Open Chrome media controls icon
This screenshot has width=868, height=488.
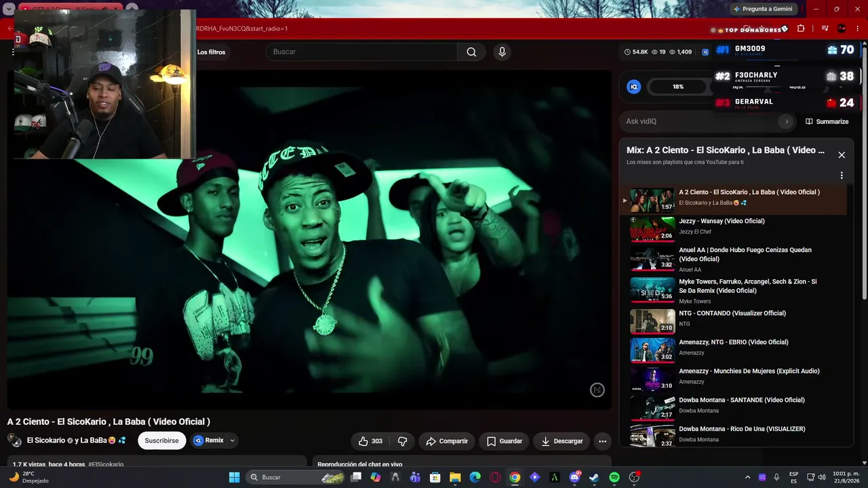(x=825, y=28)
